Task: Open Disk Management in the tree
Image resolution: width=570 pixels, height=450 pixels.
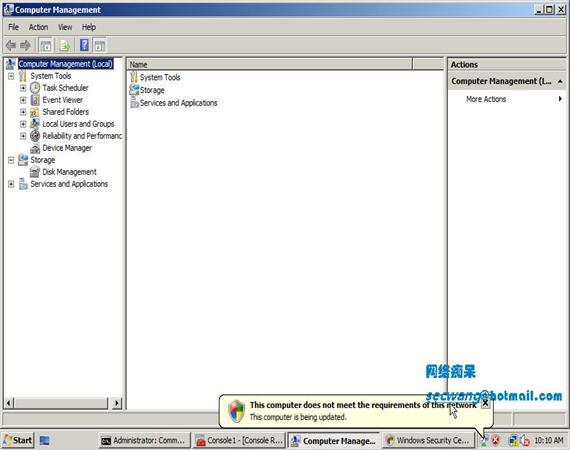Action: [69, 172]
